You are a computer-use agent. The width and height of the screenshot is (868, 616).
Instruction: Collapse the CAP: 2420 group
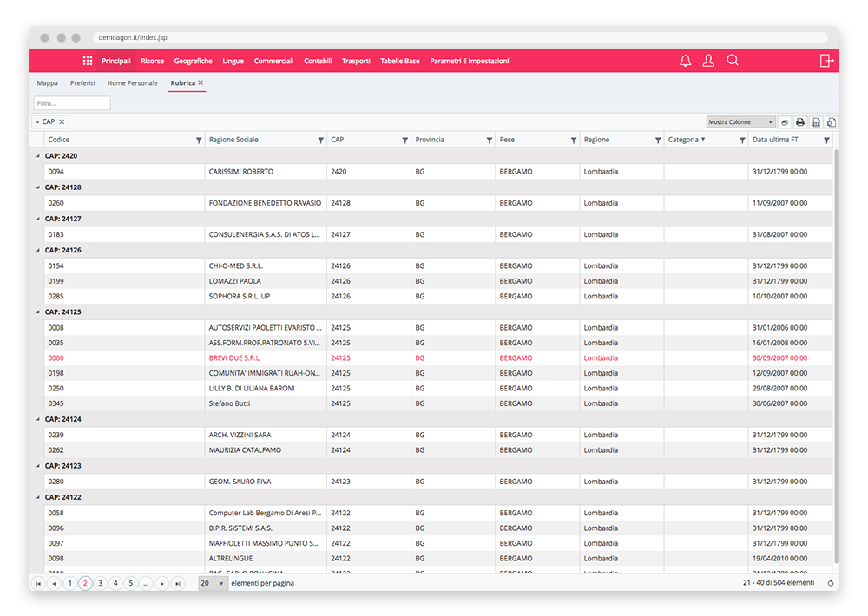click(x=37, y=156)
